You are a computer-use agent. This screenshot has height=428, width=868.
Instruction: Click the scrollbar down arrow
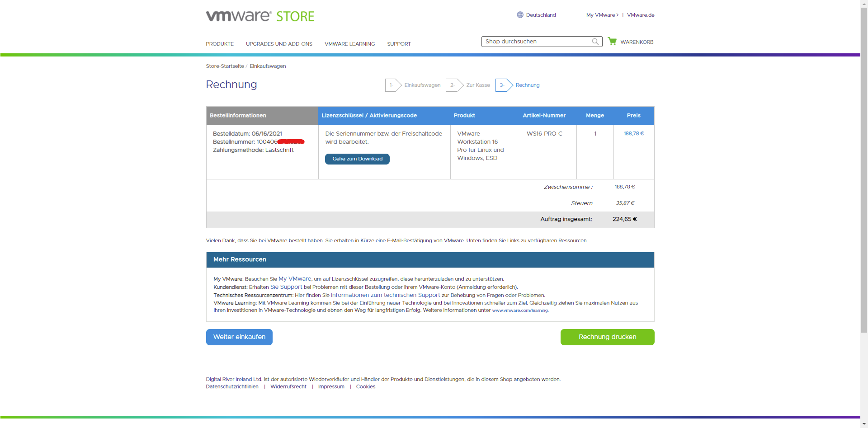click(864, 424)
